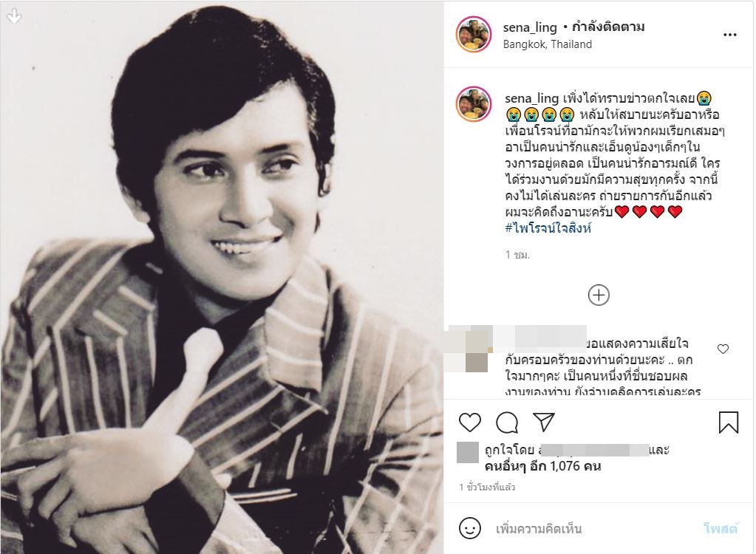Open comment bubble icon under post
The width and height of the screenshot is (756, 554).
507,423
